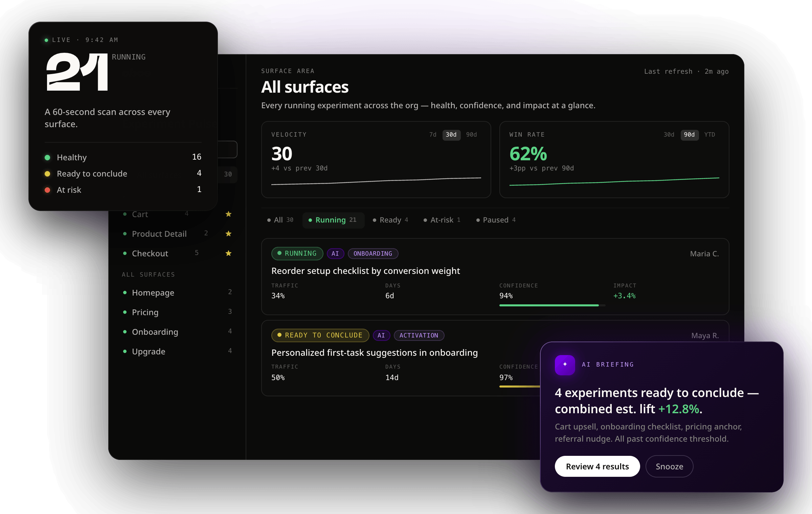Click the AI tag on Reorder experiment

pos(335,254)
